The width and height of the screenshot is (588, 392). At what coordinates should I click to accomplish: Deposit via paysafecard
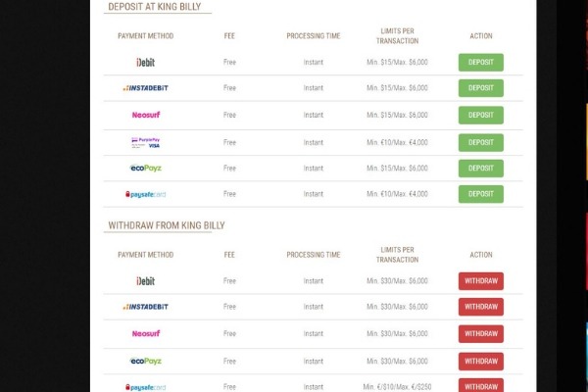[x=481, y=194]
